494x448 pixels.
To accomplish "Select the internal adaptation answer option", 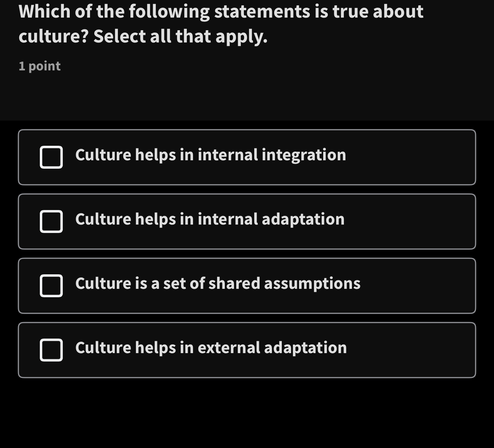I will [247, 222].
